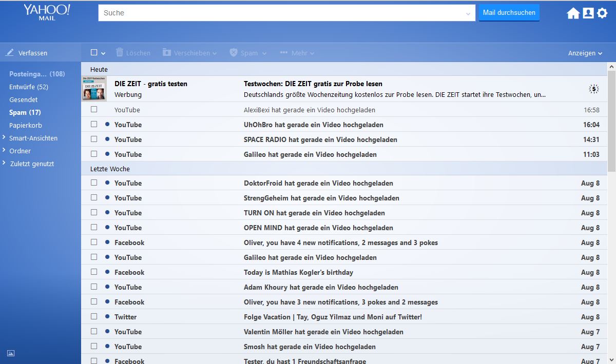Tick the select-all checkbox in toolbar

(94, 52)
